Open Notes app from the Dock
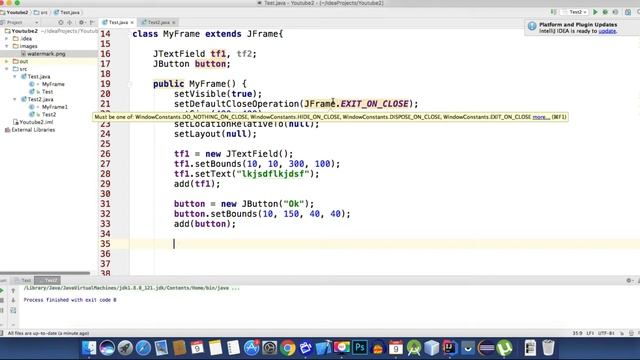This screenshot has height=360, width=640. pos(215,348)
